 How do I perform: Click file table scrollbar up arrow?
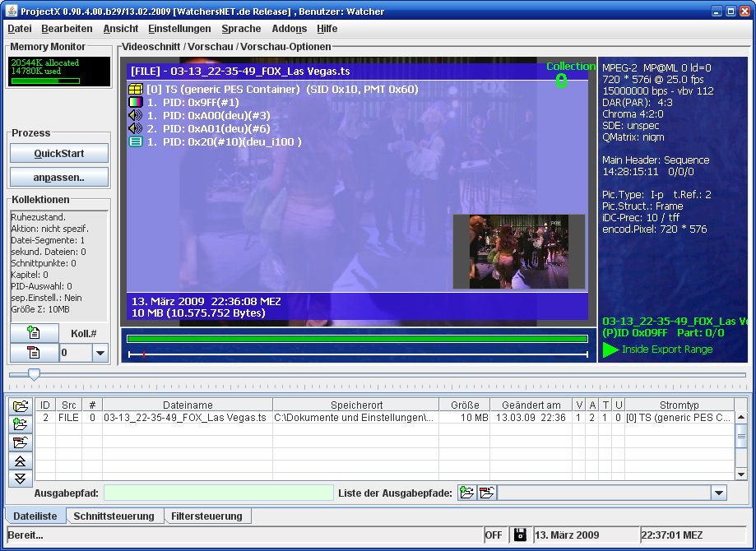point(741,418)
